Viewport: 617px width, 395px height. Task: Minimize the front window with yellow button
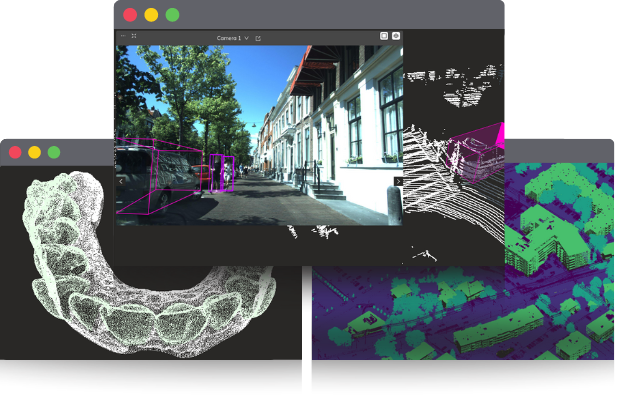(151, 15)
